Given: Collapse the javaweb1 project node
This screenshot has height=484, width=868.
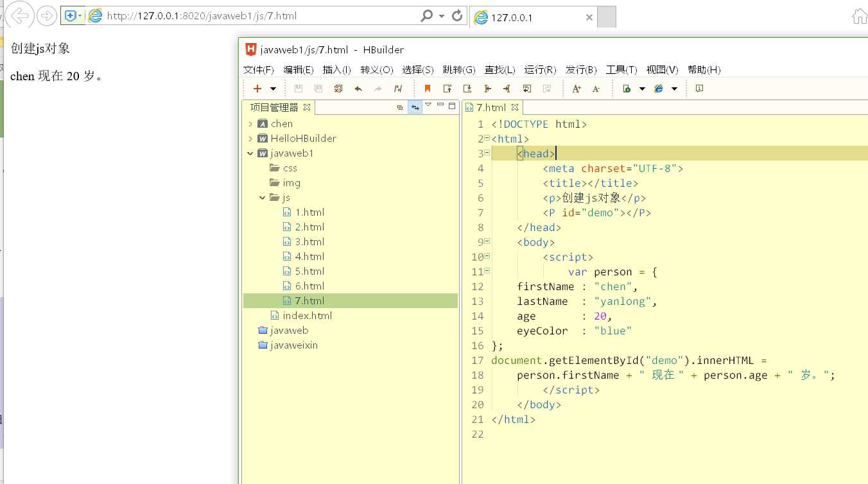Looking at the screenshot, I should pyautogui.click(x=250, y=153).
